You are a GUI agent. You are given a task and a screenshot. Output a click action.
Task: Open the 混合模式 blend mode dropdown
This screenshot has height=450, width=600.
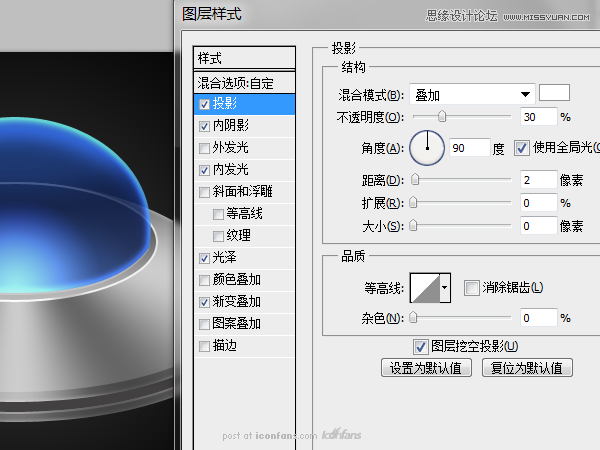coord(472,94)
